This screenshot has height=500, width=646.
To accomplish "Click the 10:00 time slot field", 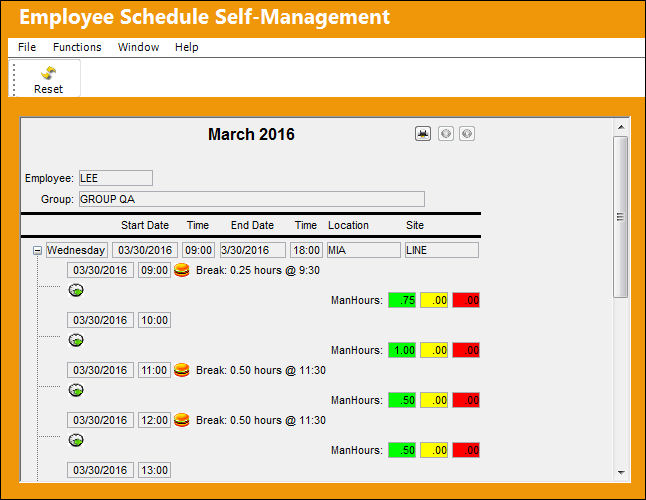I will (x=154, y=320).
